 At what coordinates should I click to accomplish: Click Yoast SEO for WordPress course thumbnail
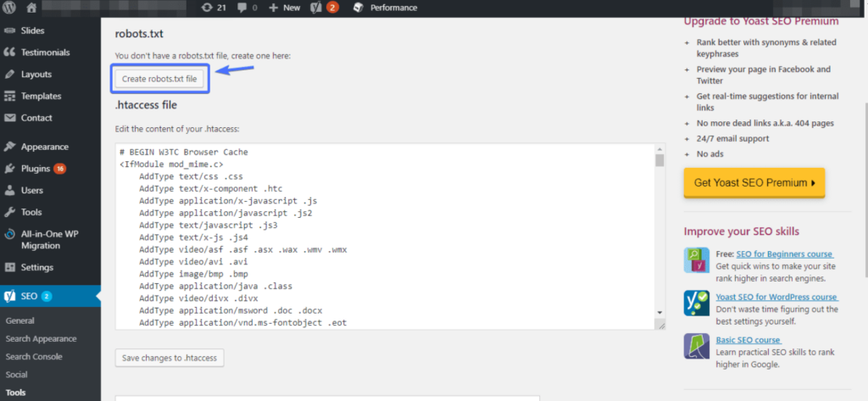(x=697, y=303)
